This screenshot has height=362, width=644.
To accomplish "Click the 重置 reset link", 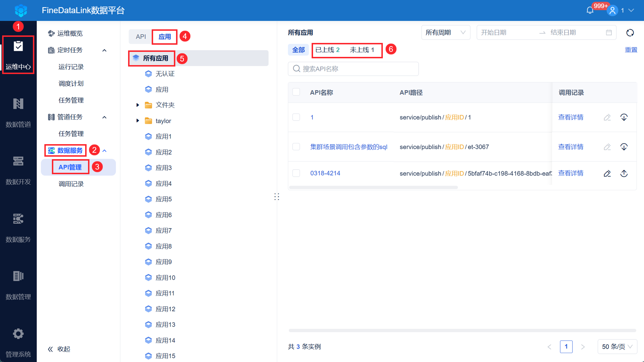I will pos(631,50).
